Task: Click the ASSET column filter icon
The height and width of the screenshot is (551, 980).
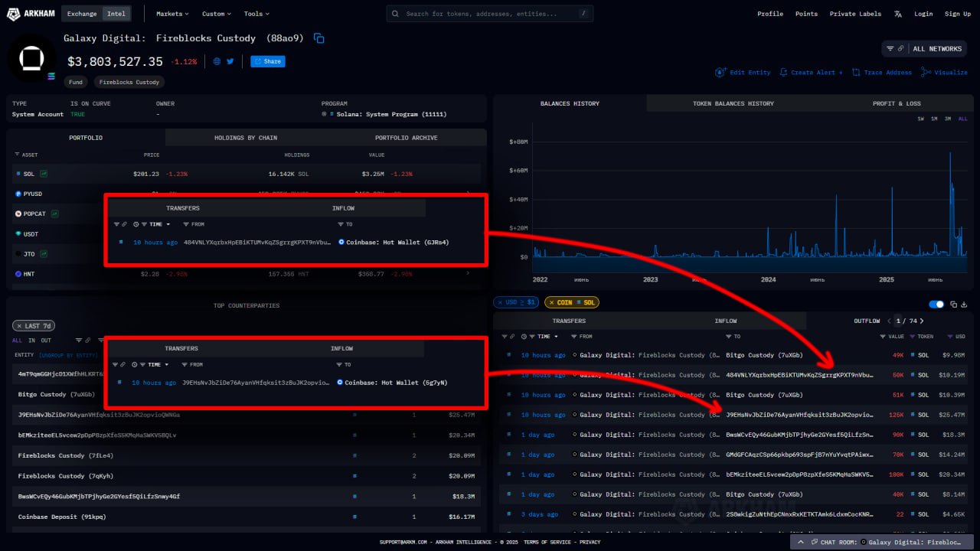Action: click(x=17, y=155)
